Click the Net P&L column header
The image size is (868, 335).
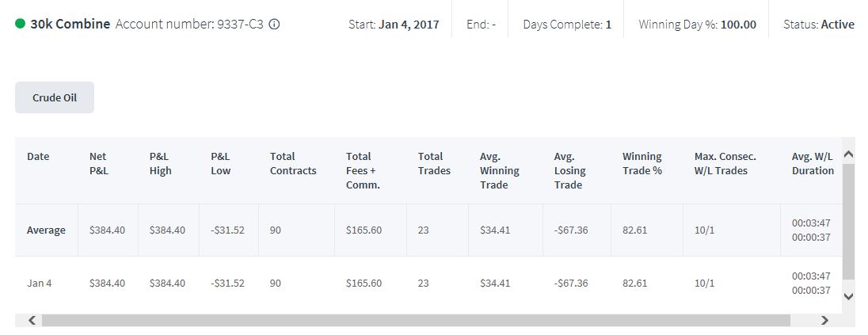coord(99,163)
